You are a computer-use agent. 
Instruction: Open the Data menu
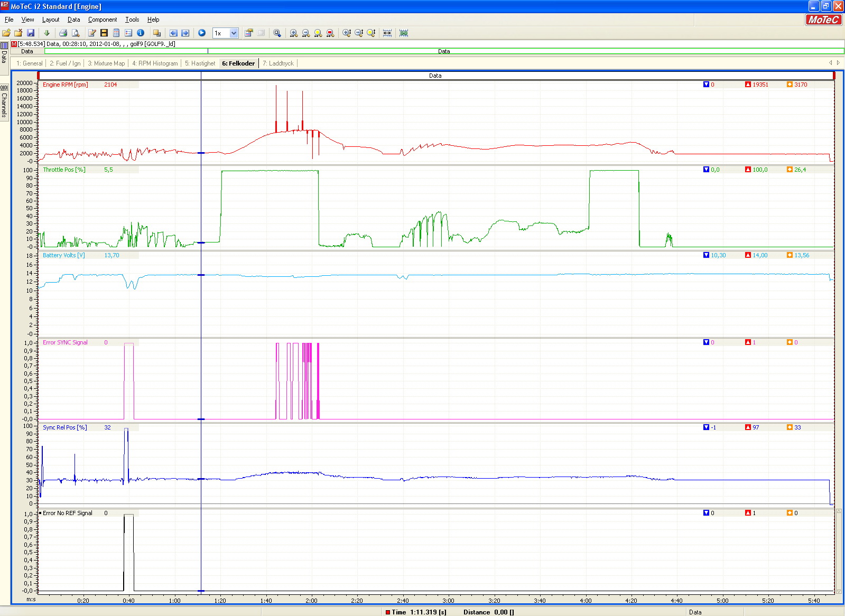(74, 20)
